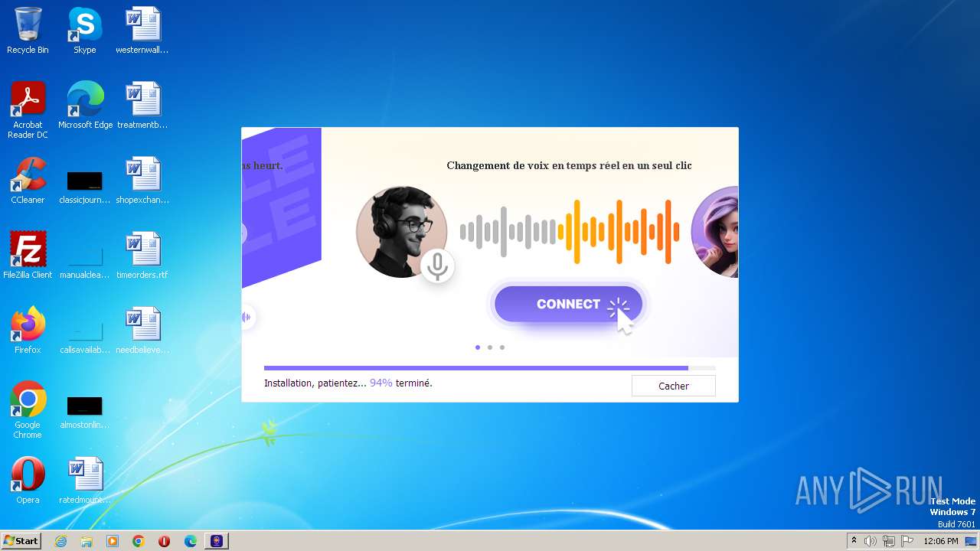
Task: Click the purple-haired girl avatar
Action: click(715, 232)
